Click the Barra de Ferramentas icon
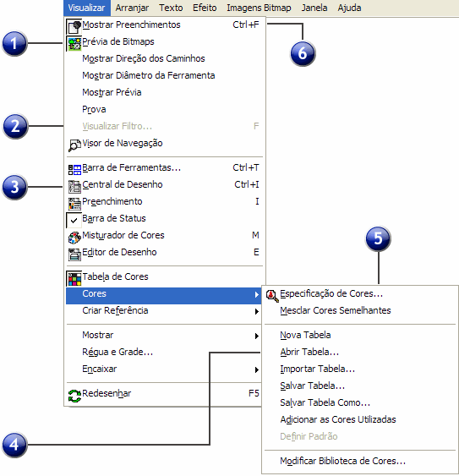The height and width of the screenshot is (476, 459). click(74, 169)
